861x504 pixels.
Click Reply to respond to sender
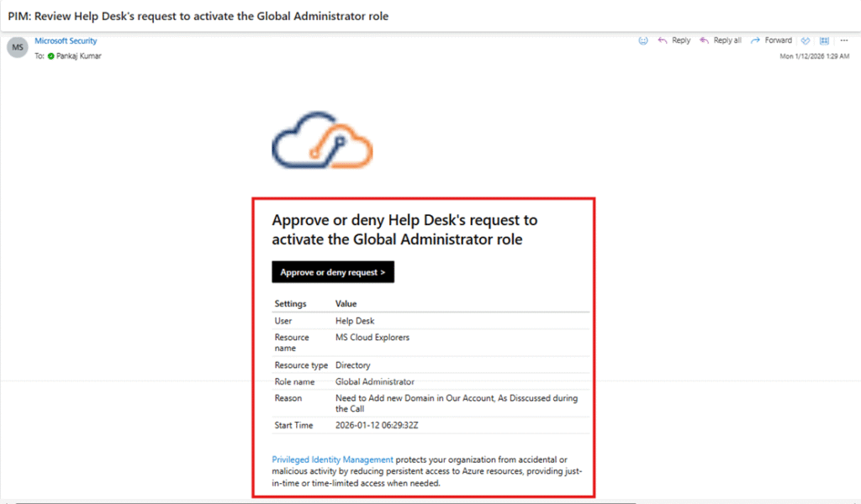coord(673,40)
